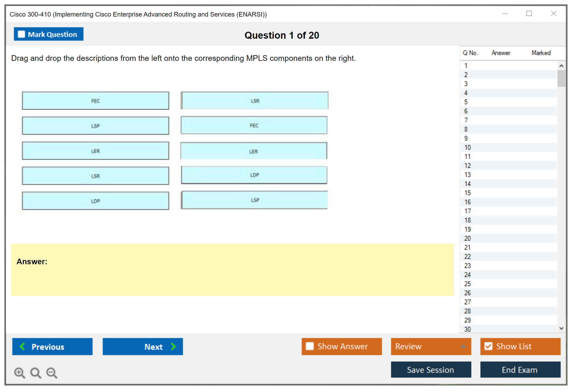574x392 pixels.
Task: Enable the Show Answer checkbox
Action: (310, 346)
